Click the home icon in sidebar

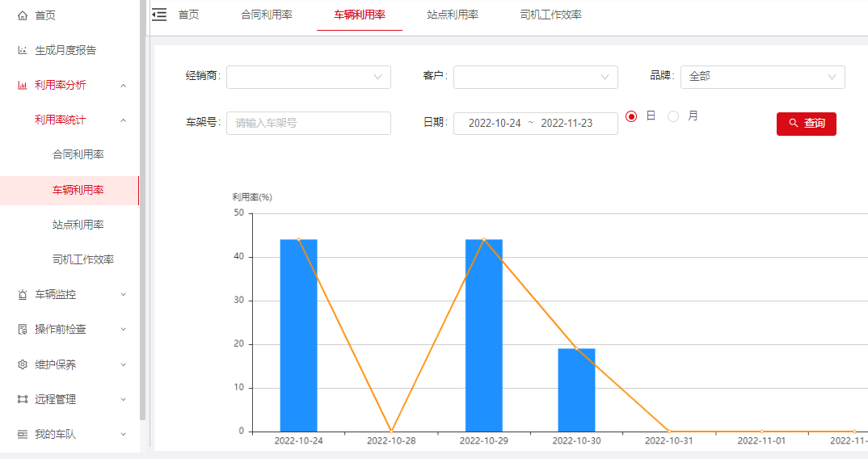23,15
